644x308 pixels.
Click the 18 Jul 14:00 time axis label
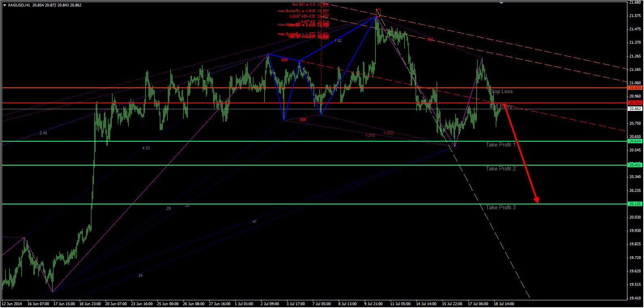pos(504,304)
